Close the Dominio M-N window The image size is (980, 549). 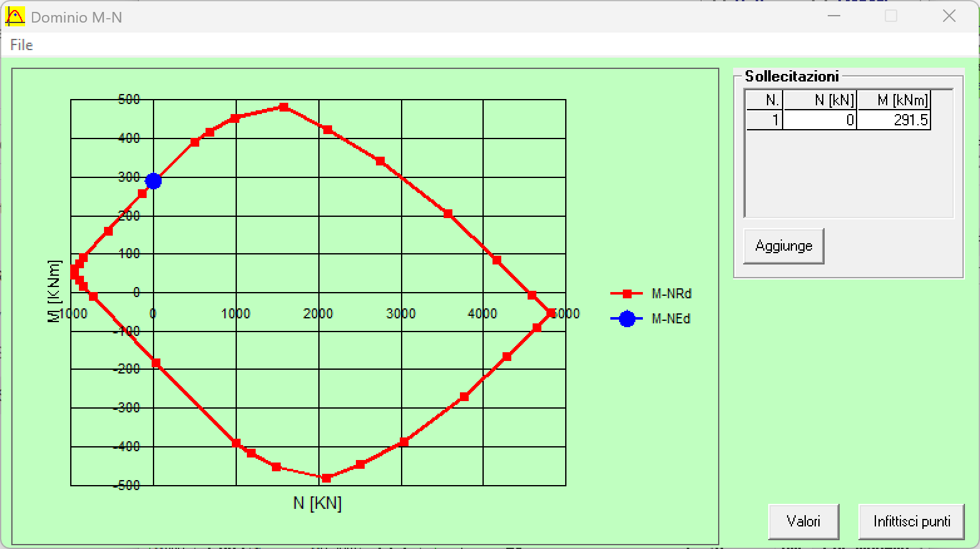tap(949, 16)
